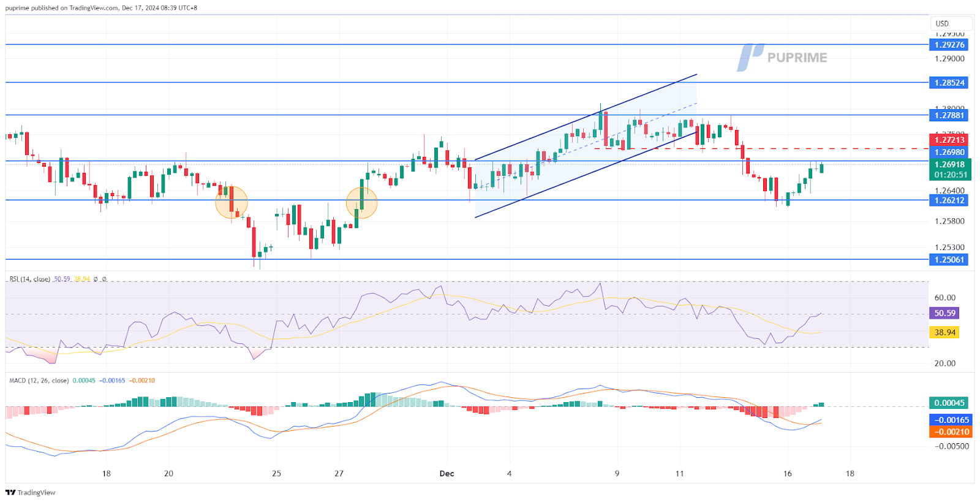
Task: Click the date label 27 on the time axis
Action: tap(339, 473)
